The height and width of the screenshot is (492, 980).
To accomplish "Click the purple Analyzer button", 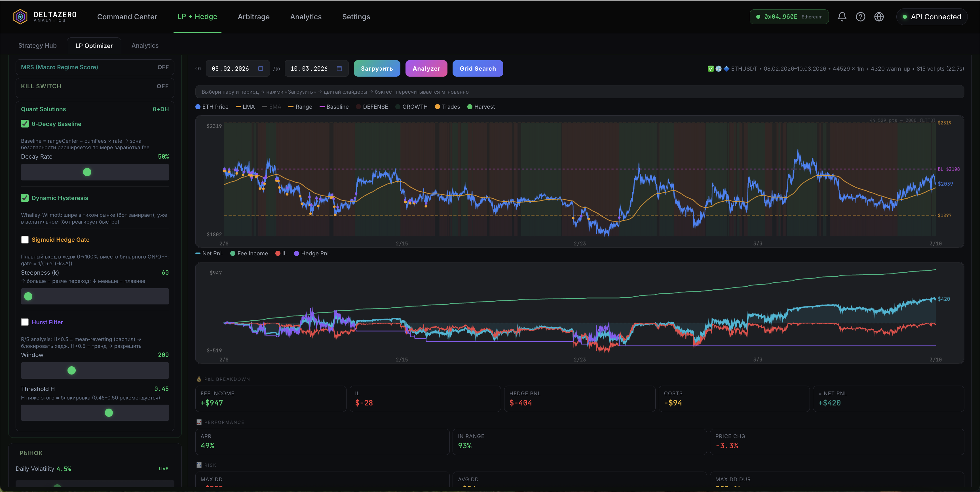I will click(x=426, y=69).
